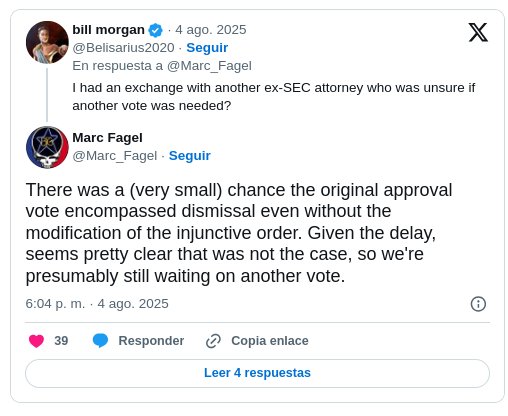Click the pink heart like icon

[36, 341]
